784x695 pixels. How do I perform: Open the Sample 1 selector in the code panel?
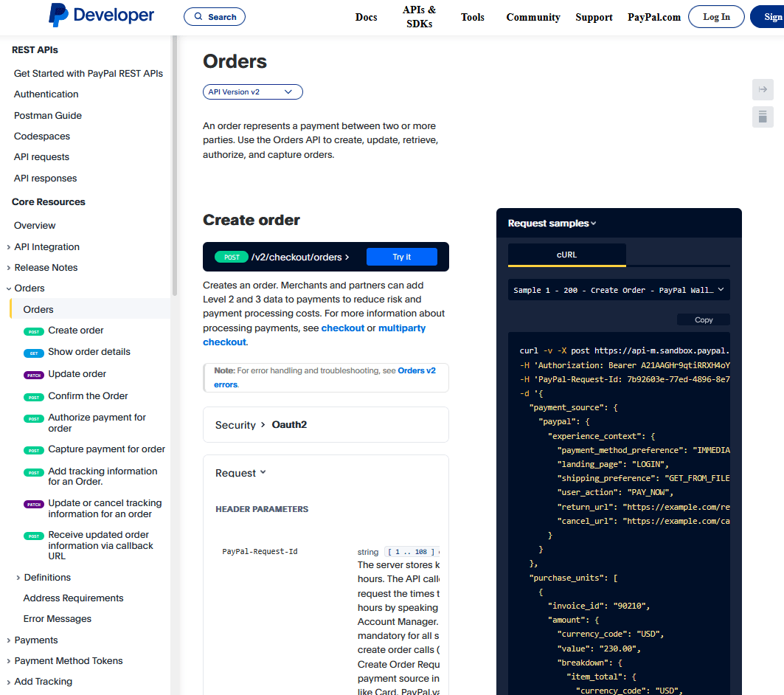pyautogui.click(x=618, y=290)
